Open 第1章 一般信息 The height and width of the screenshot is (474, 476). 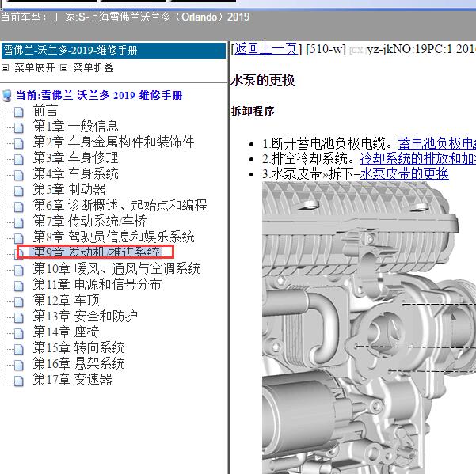(x=75, y=126)
